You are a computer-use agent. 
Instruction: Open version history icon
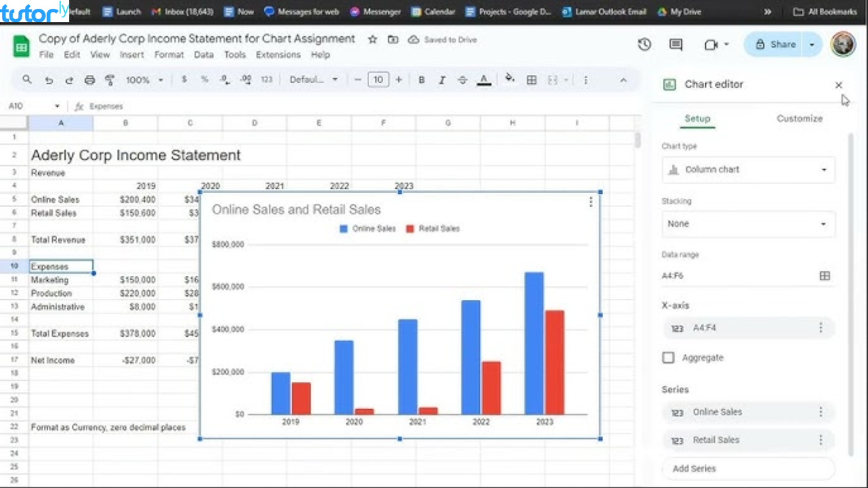click(x=644, y=44)
